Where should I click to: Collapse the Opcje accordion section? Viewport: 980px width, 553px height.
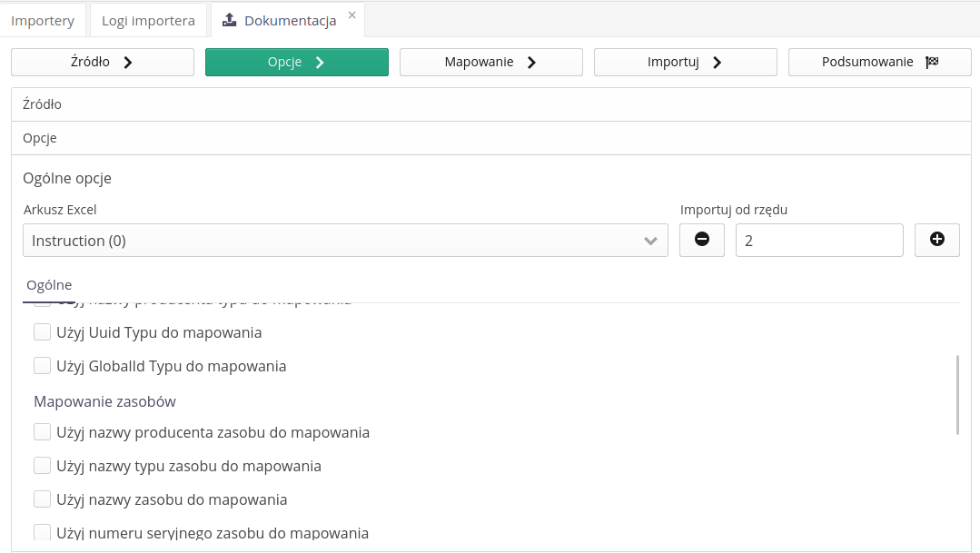[x=490, y=138]
